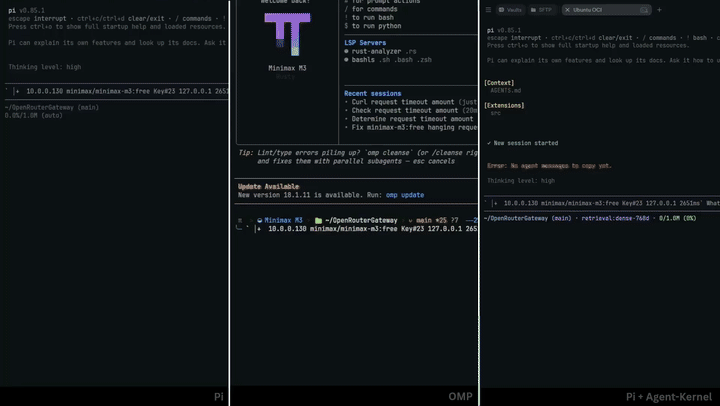Click 'src' under Extensions

tap(495, 113)
